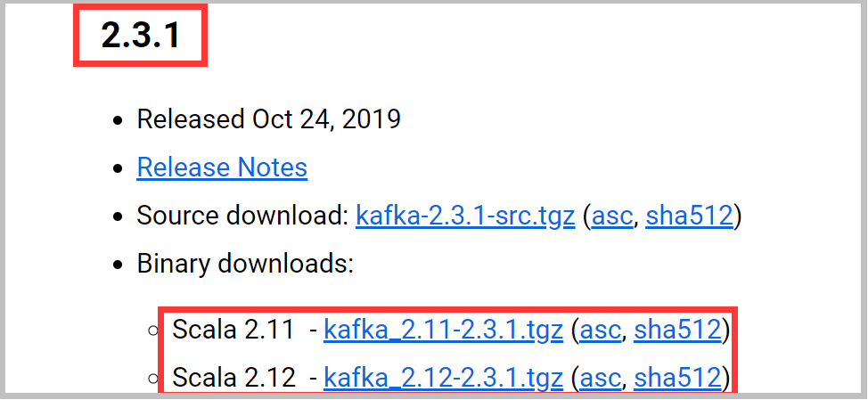Viewport: 868px width, 400px height.
Task: Click the bullet beside the release date
Action: click(117, 120)
